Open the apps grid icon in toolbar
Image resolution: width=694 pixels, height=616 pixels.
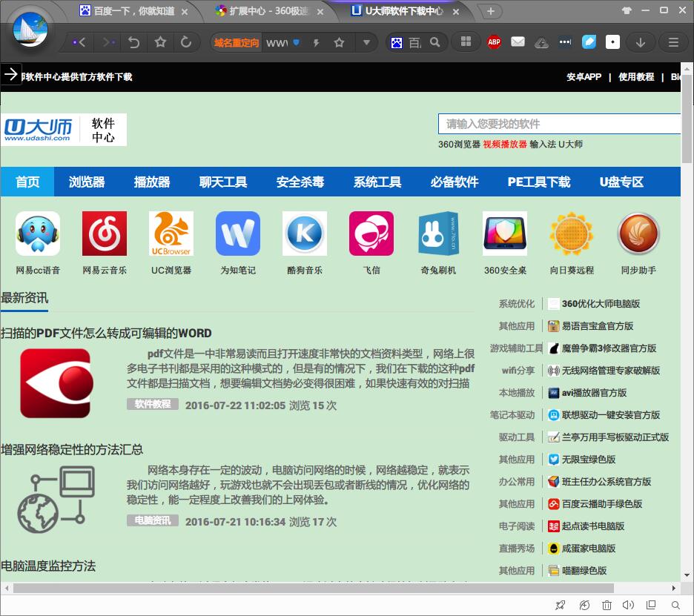[x=466, y=42]
